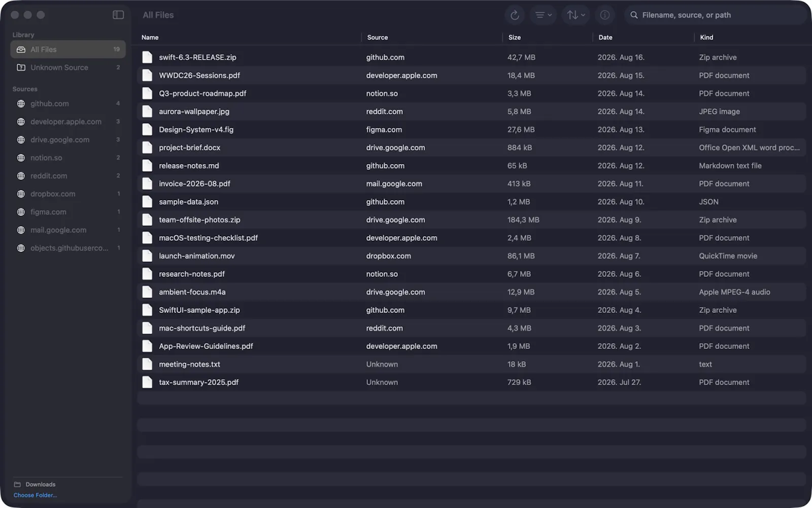Click the objects.githubuserco... globe icon in the sidebar
The width and height of the screenshot is (812, 508).
21,248
